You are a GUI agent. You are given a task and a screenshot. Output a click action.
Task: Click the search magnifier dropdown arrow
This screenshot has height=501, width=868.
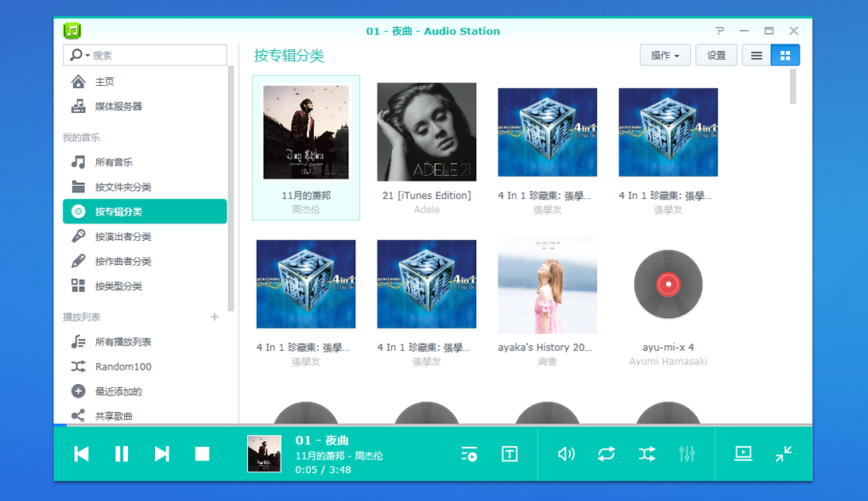(x=87, y=56)
